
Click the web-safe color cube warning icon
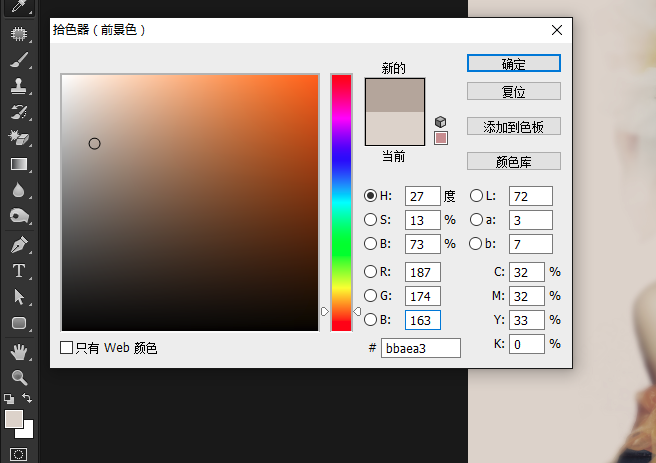(x=440, y=121)
